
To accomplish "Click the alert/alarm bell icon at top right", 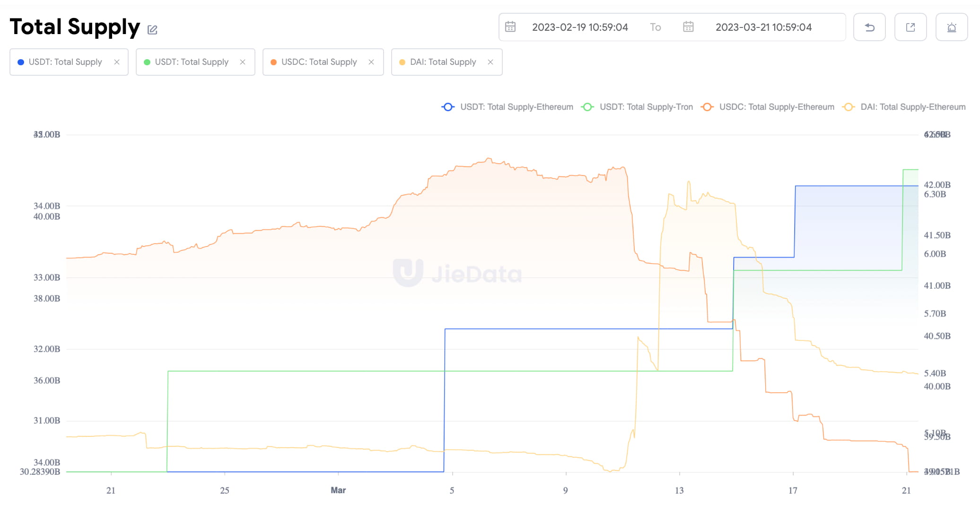I will (951, 27).
